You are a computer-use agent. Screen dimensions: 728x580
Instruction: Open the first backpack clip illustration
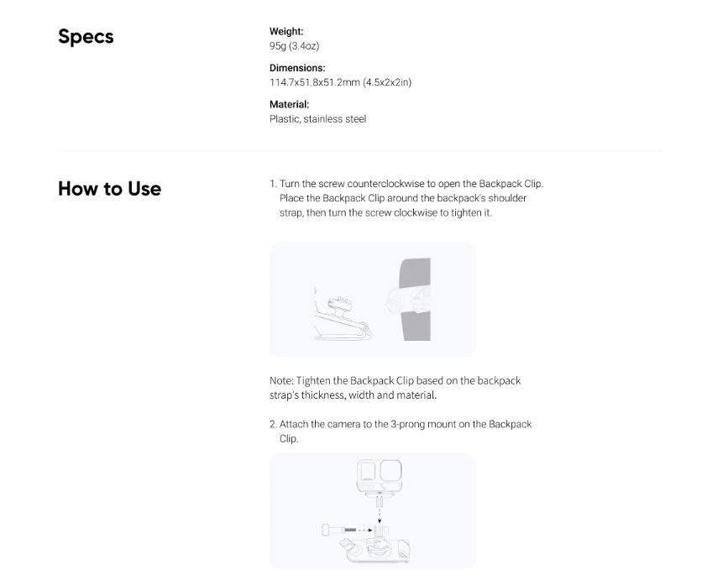(x=372, y=300)
